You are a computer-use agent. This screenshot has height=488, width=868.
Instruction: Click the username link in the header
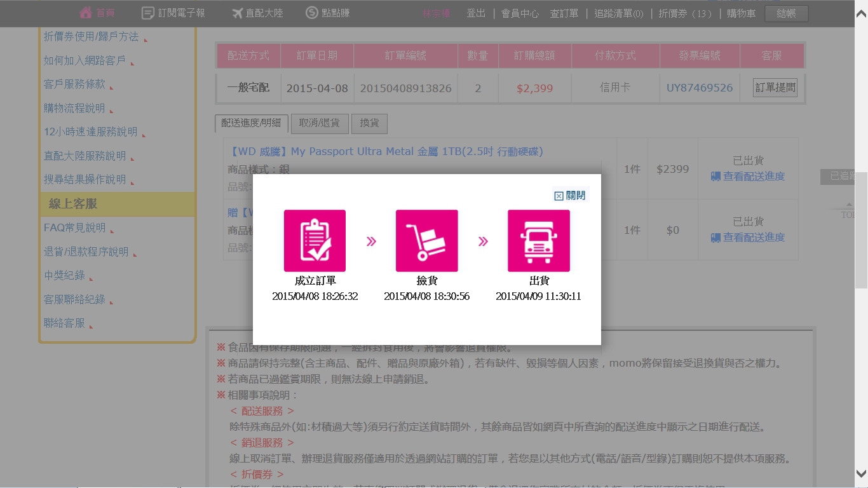436,13
